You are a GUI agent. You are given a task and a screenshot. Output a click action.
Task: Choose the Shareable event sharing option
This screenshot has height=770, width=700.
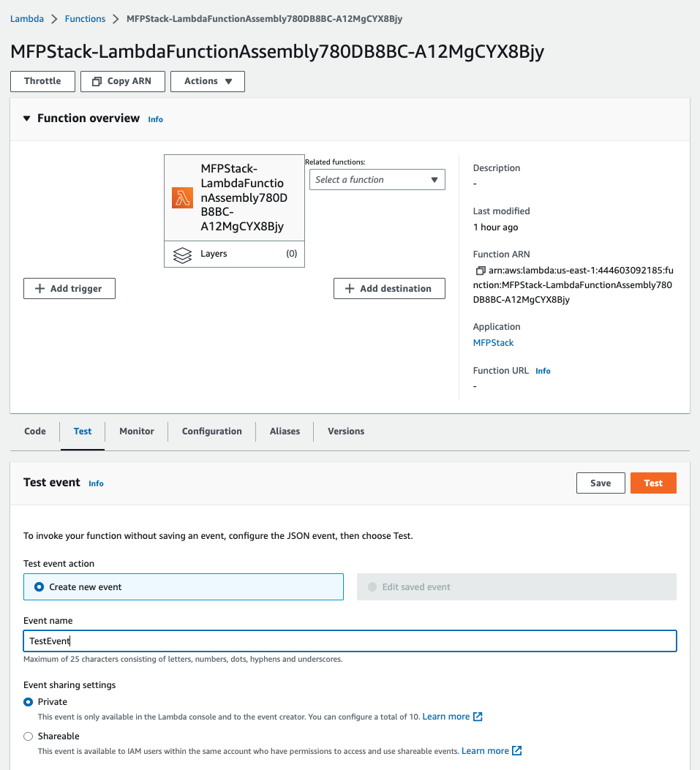click(x=26, y=736)
